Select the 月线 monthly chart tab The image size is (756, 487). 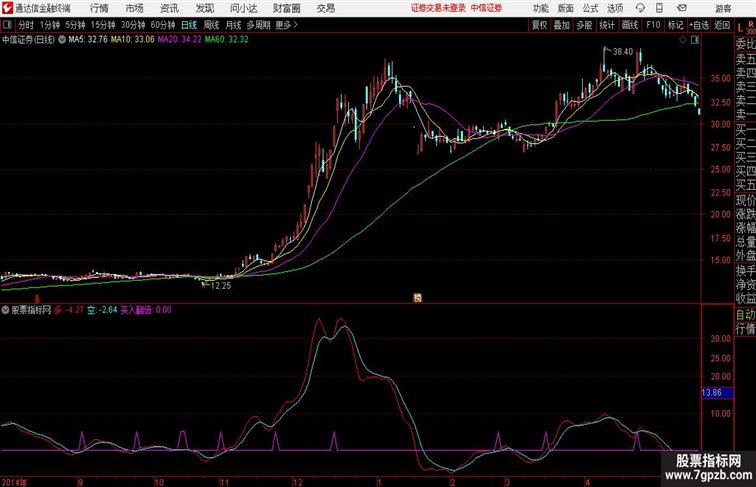point(233,25)
